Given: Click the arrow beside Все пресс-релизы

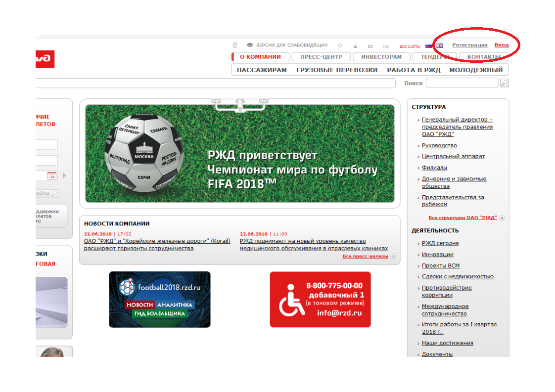Looking at the screenshot, I should 393,256.
